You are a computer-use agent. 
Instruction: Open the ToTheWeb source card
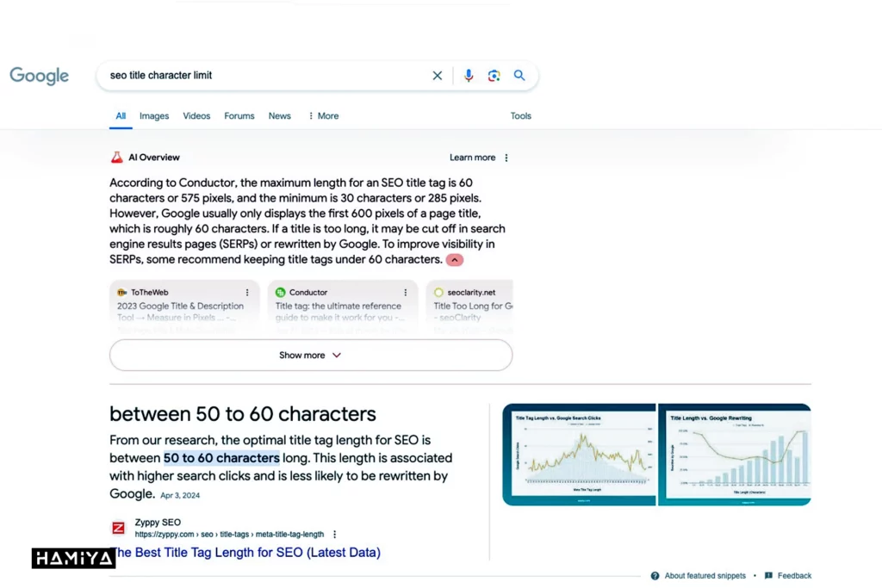click(x=184, y=308)
